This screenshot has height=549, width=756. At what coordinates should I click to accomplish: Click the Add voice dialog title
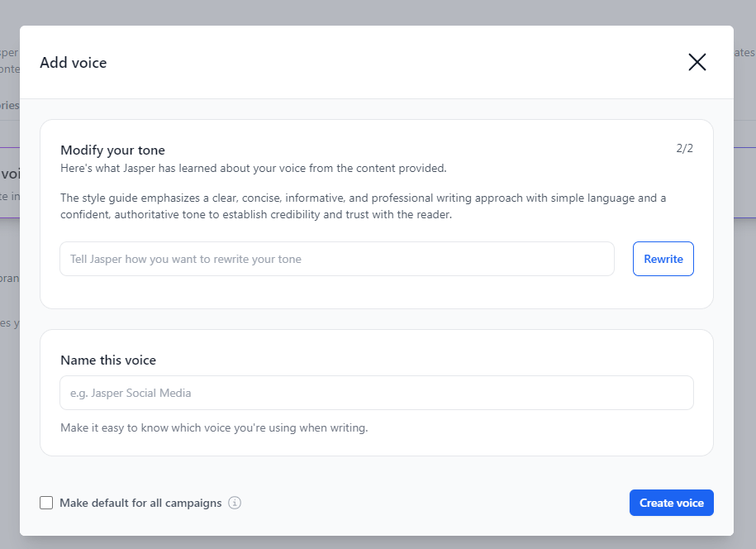73,62
